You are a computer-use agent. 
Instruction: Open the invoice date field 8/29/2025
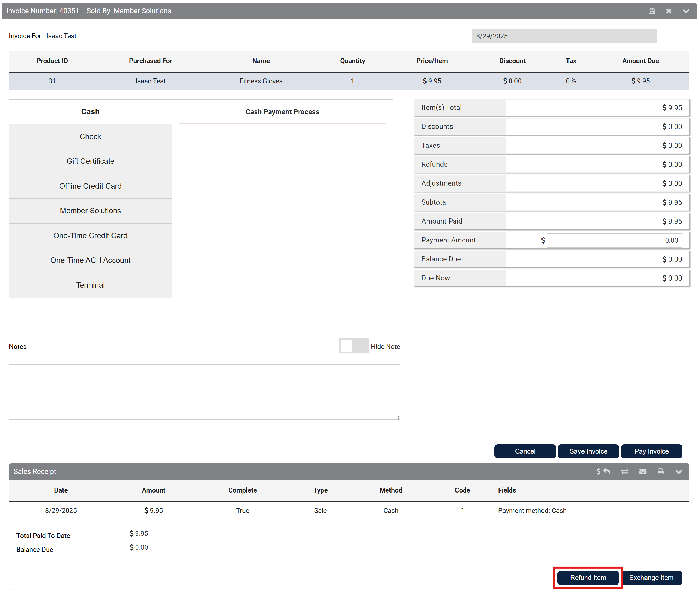tap(564, 36)
